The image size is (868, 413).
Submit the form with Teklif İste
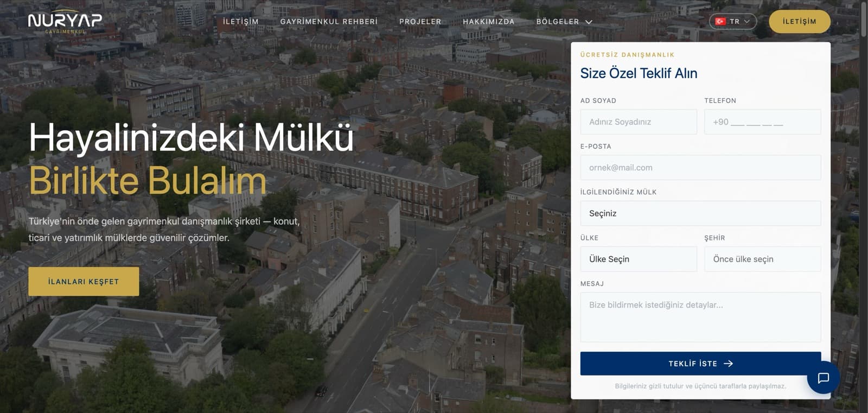pos(700,364)
